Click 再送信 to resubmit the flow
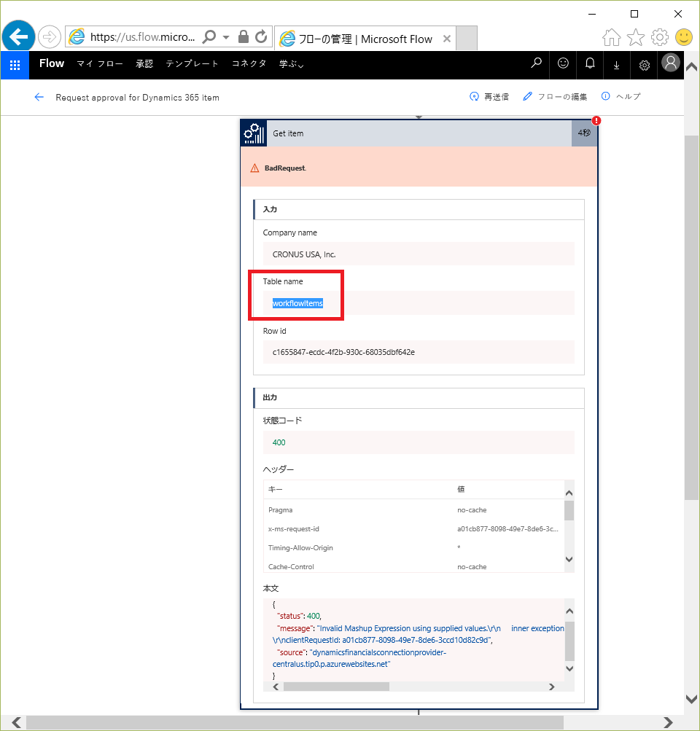This screenshot has width=700, height=731. click(489, 96)
